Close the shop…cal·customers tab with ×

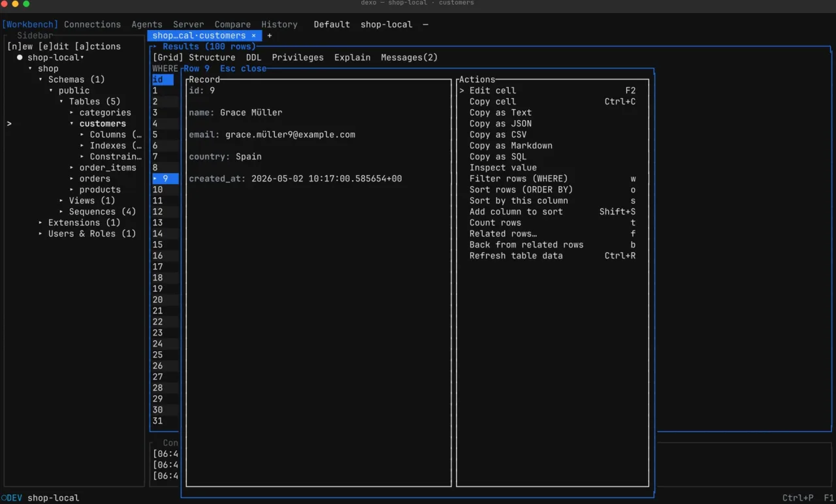(253, 35)
